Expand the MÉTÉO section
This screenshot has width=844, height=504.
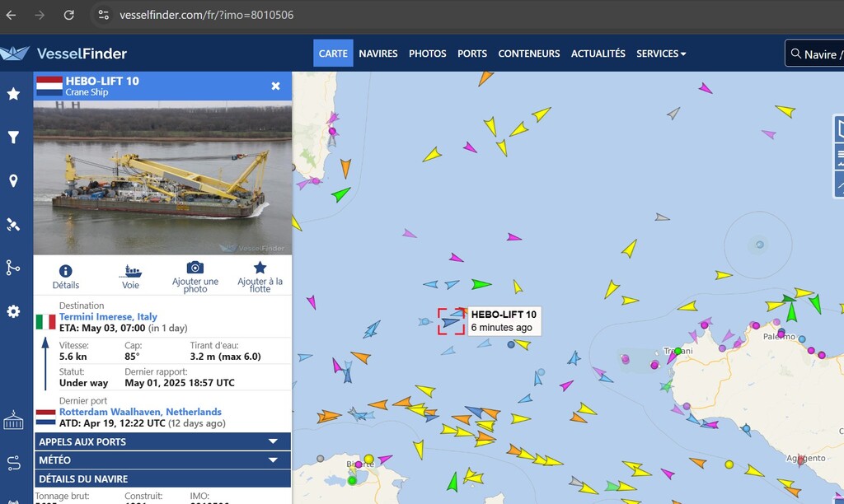point(162,460)
